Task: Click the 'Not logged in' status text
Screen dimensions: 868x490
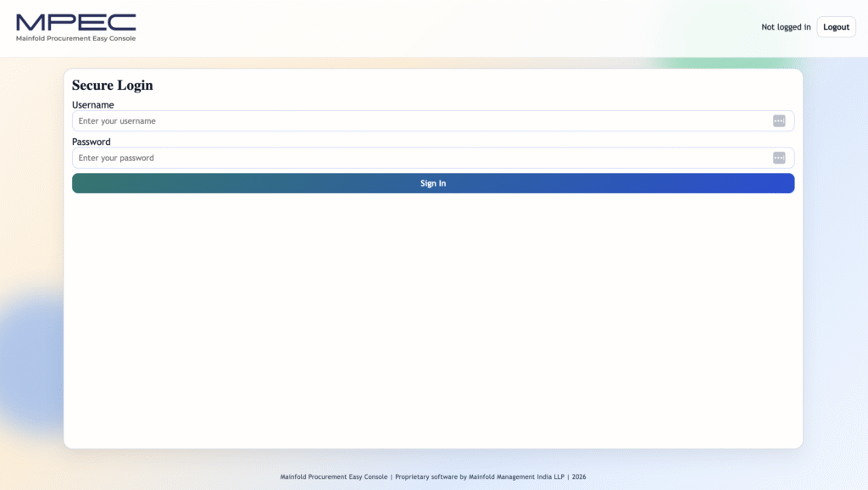Action: pyautogui.click(x=785, y=27)
